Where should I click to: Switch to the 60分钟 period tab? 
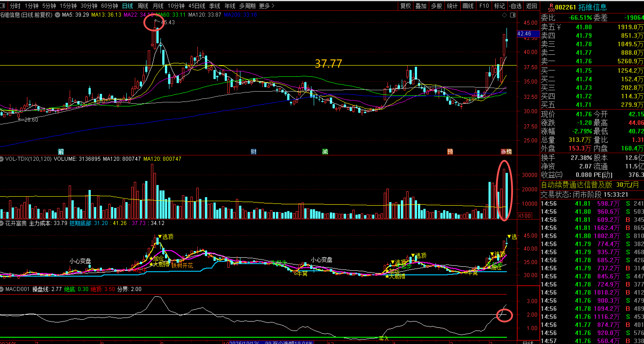click(109, 6)
